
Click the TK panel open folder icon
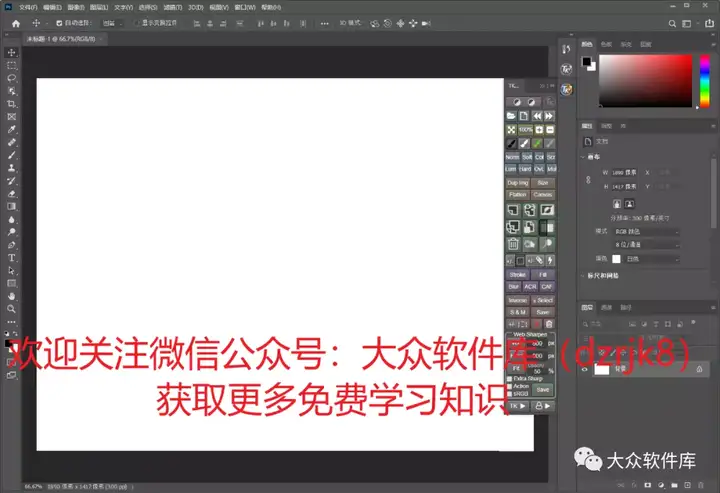click(x=511, y=116)
